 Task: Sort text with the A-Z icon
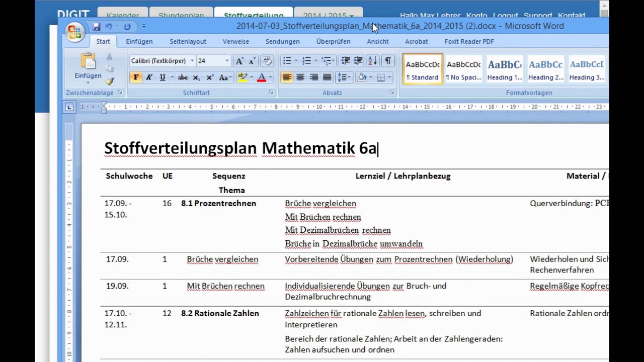(x=372, y=61)
